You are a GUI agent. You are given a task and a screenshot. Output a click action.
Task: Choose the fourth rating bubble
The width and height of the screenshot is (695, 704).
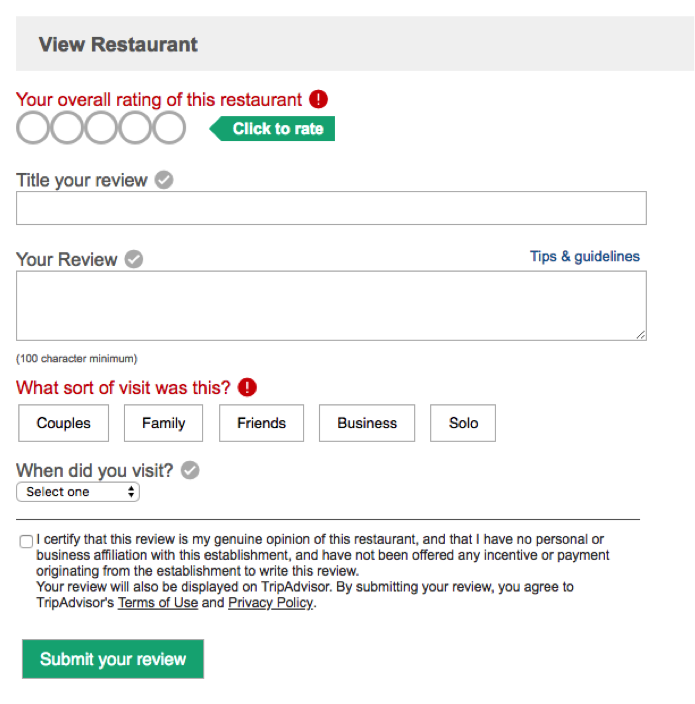click(135, 128)
